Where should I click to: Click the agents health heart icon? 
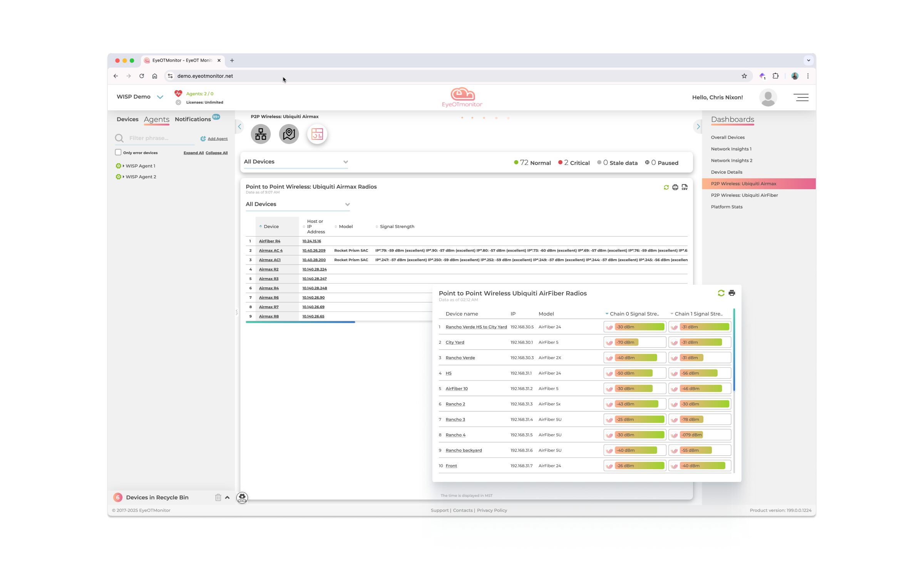coord(178,93)
